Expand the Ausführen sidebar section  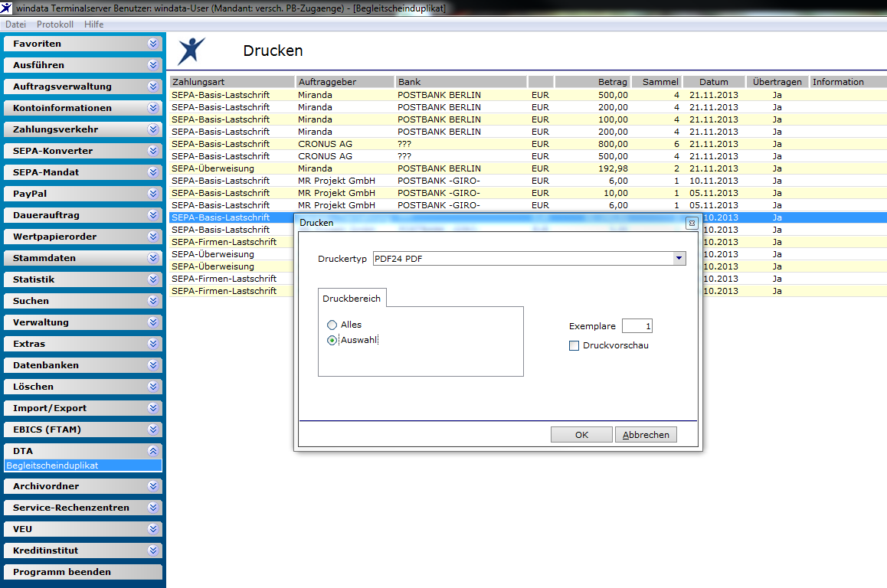click(x=83, y=65)
